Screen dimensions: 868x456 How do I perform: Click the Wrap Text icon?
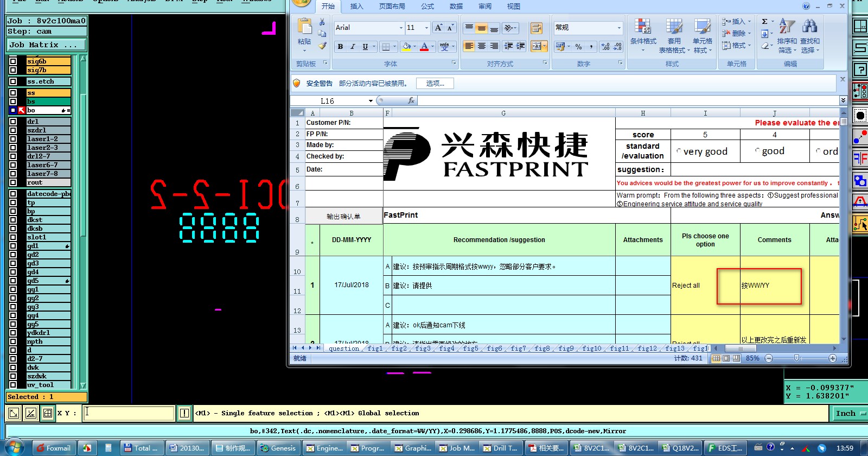[x=536, y=28]
